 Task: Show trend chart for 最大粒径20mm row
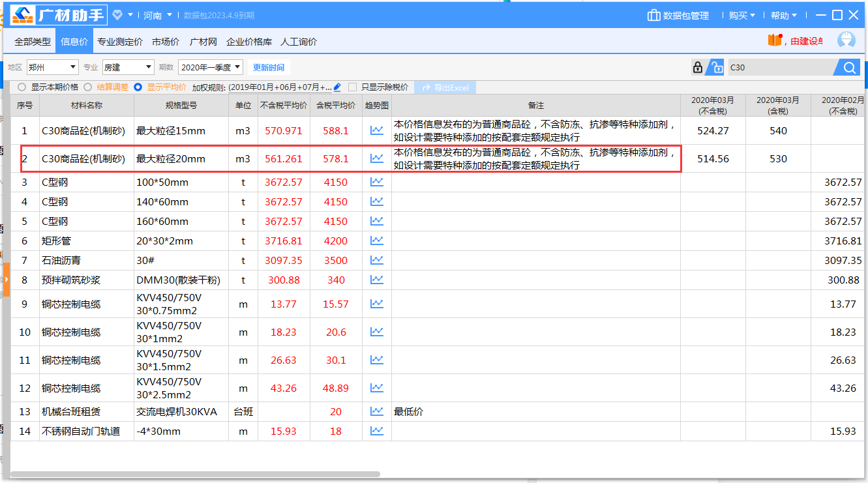pos(377,158)
